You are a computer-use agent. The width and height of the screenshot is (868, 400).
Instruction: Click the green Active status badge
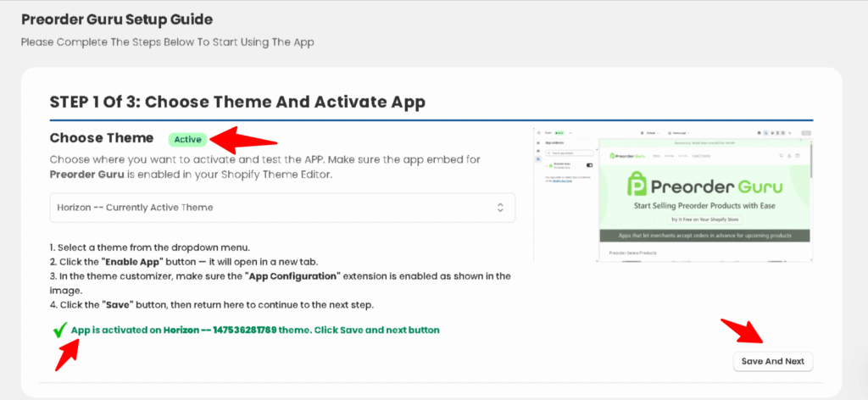click(188, 139)
